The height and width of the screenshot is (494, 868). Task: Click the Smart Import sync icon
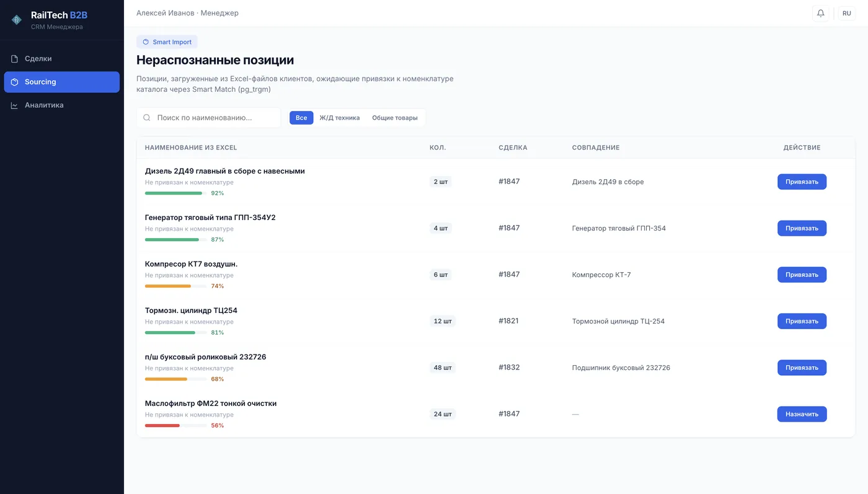pos(144,42)
